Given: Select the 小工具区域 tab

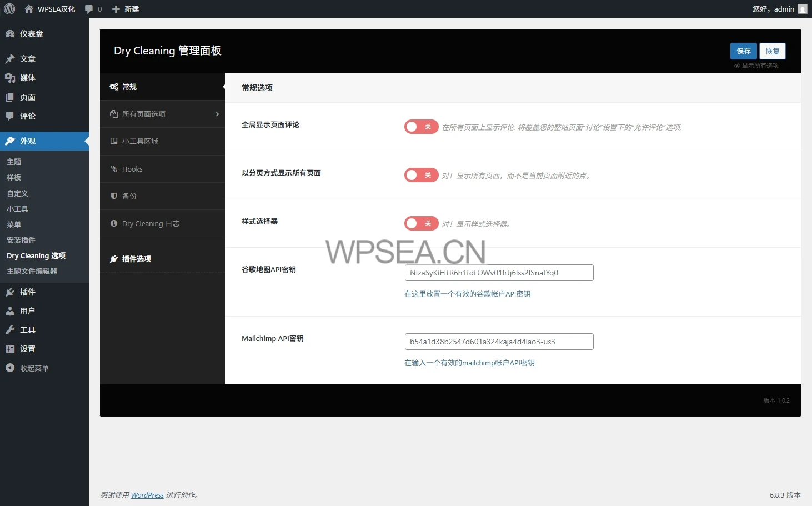Looking at the screenshot, I should [140, 141].
